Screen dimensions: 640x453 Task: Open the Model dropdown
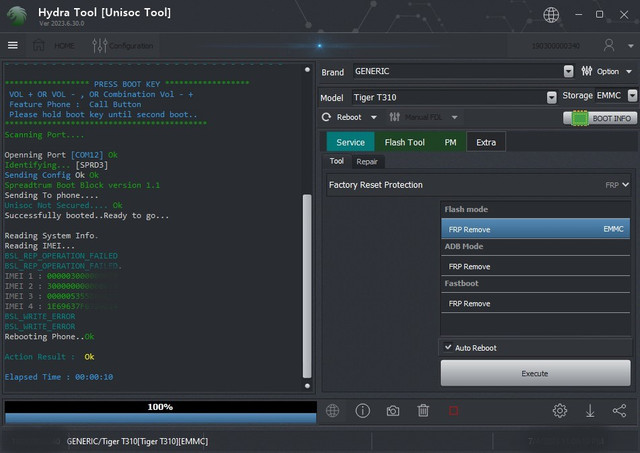click(x=551, y=97)
